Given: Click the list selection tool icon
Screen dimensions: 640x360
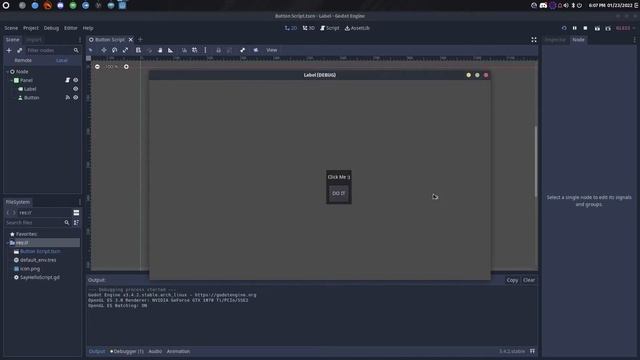Looking at the screenshot, I should 138,50.
